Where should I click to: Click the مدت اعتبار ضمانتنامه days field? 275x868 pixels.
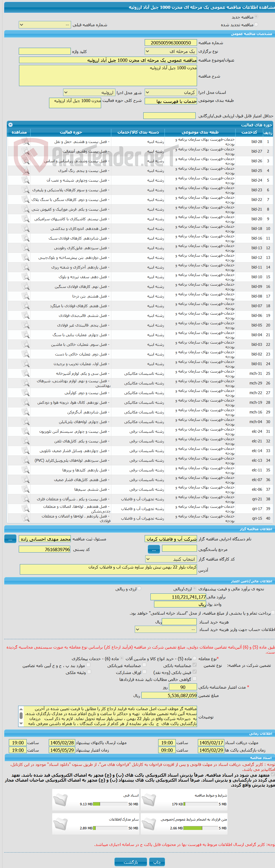coord(183,687)
